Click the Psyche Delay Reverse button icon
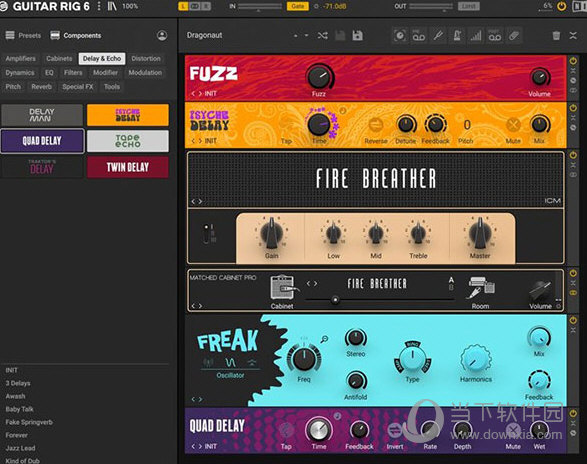Screen dimensions: 587x464 [375, 125]
